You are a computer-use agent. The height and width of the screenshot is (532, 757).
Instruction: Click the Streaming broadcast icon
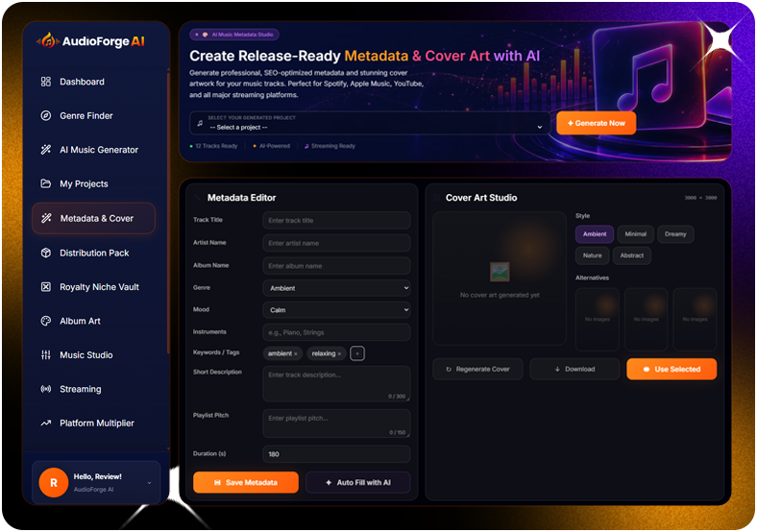pyautogui.click(x=46, y=389)
